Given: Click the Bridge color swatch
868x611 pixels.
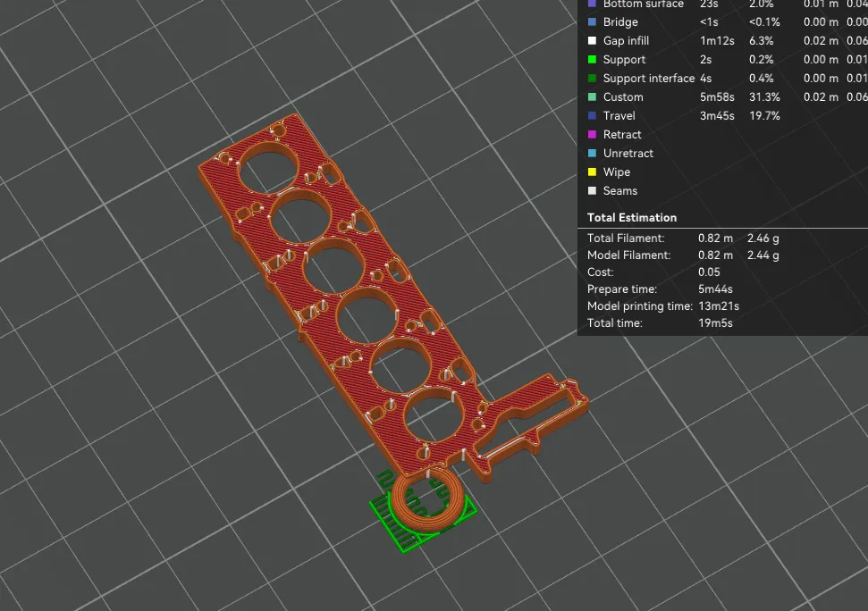Looking at the screenshot, I should 592,22.
